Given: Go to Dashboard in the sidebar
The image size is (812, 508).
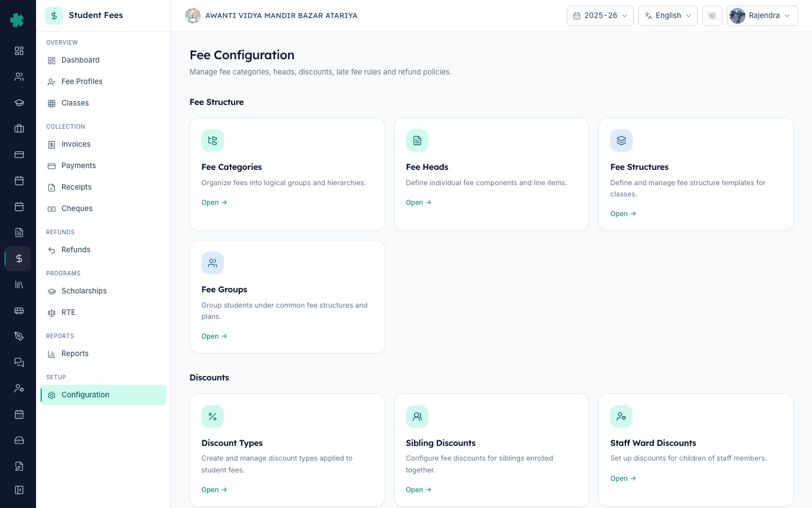Looking at the screenshot, I should pyautogui.click(x=103, y=60).
